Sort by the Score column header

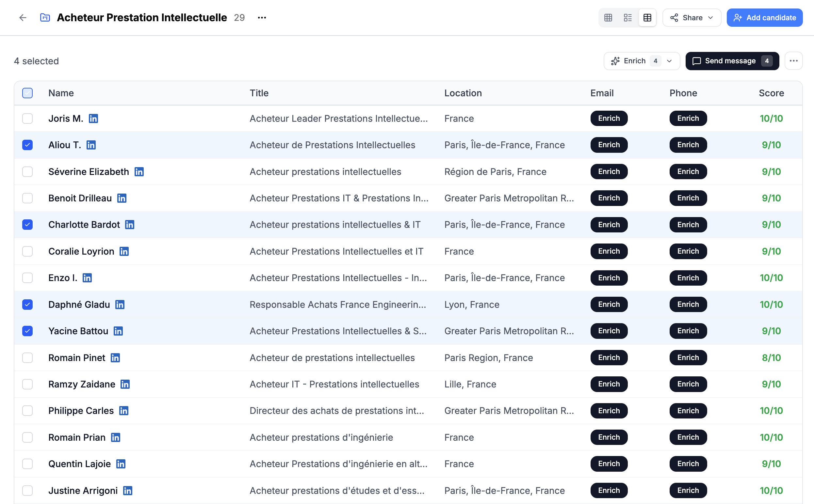point(771,93)
